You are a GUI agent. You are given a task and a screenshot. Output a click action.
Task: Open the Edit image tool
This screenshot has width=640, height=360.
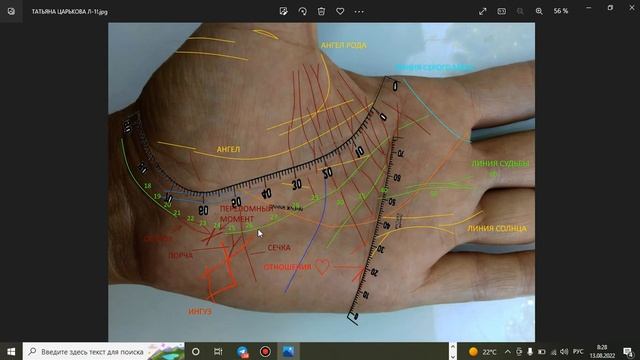(283, 11)
